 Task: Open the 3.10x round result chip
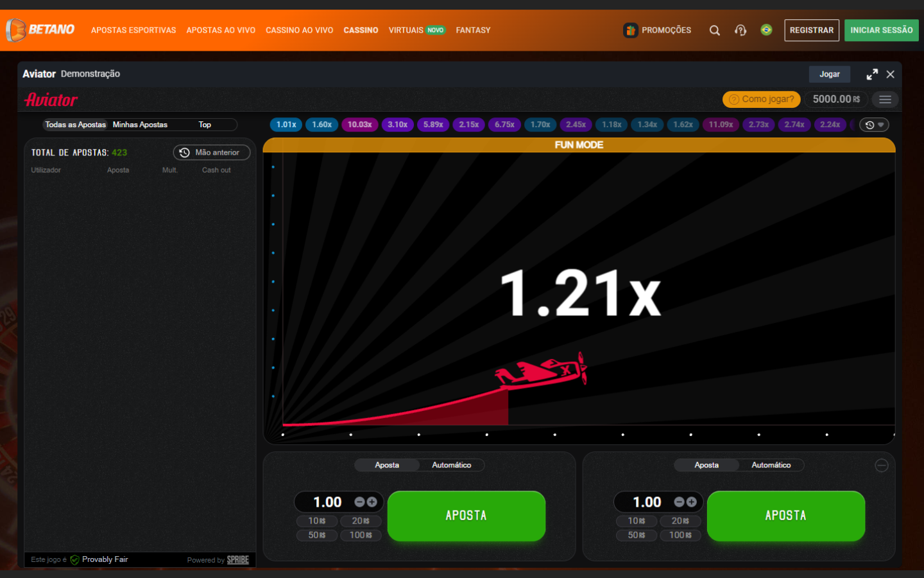tap(398, 125)
